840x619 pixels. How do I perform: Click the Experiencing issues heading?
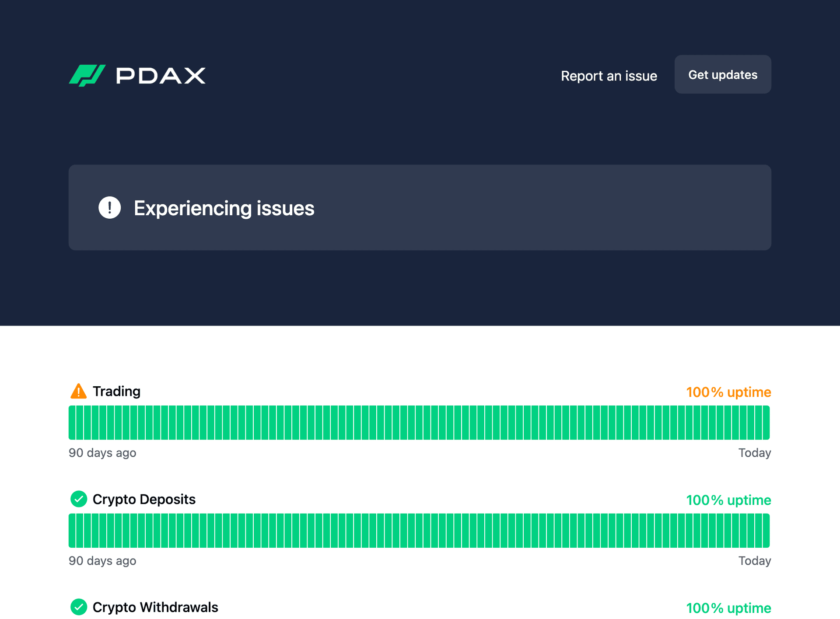224,208
